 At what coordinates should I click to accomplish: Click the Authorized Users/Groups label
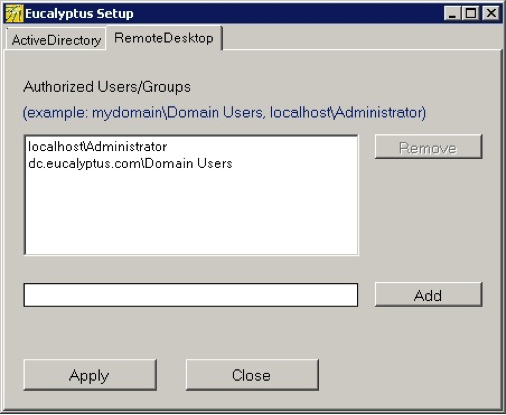coord(107,87)
